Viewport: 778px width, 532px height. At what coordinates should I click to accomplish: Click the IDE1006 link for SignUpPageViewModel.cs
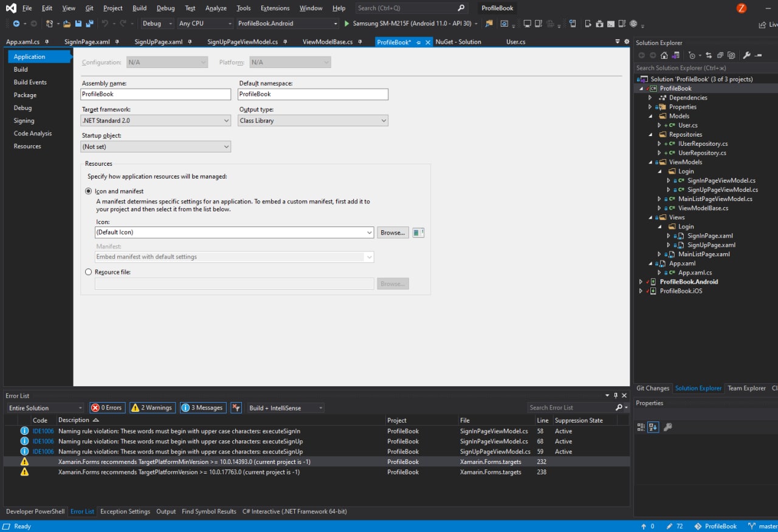tap(43, 451)
